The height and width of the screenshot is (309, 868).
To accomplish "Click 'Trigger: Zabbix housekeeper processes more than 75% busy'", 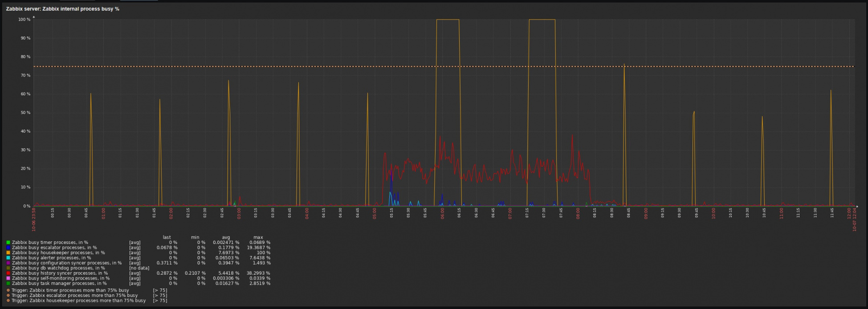I will point(79,301).
